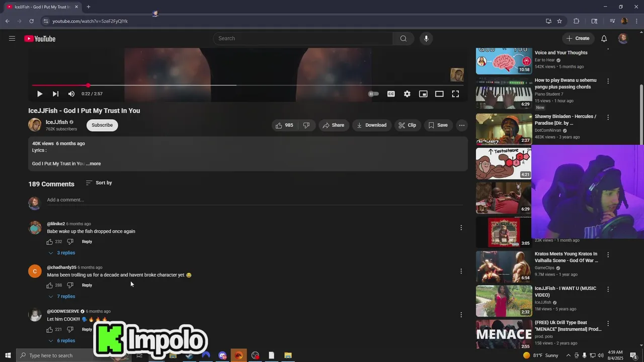Subscribe to IceJJfish channel

point(102,125)
